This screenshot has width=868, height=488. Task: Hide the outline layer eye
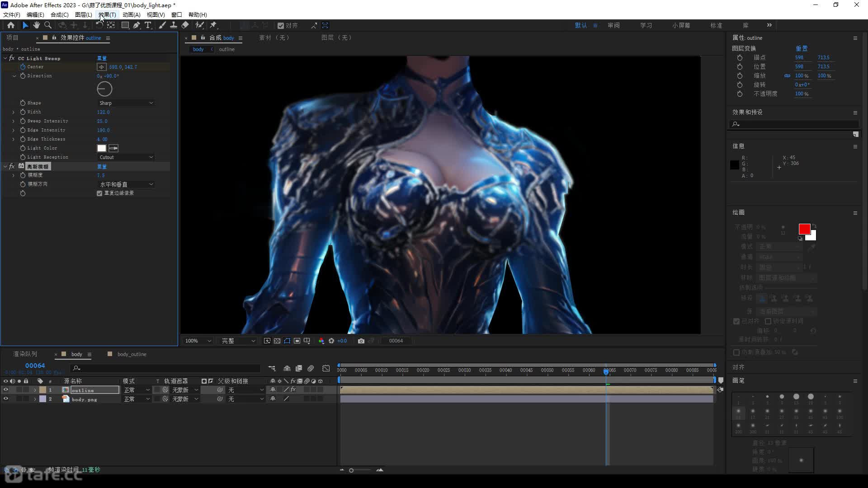point(6,390)
